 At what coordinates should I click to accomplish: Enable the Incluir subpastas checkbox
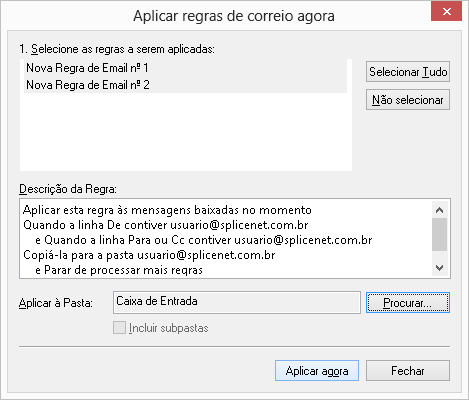(x=119, y=328)
